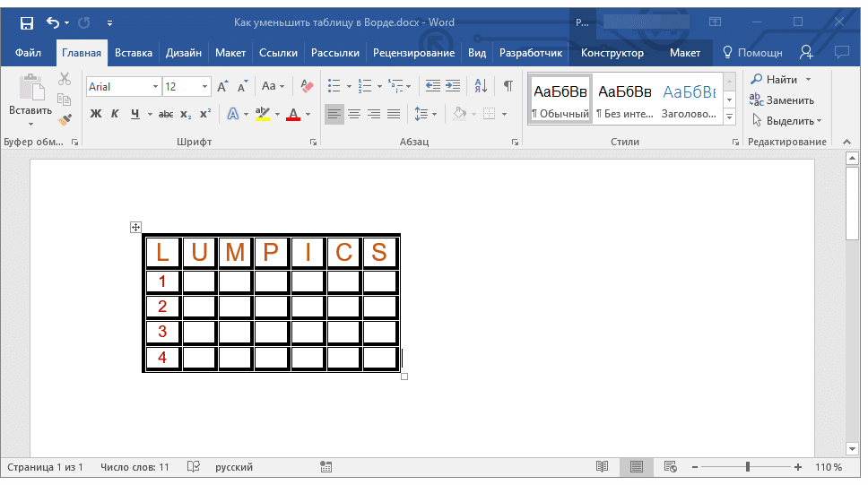868x485 pixels.
Task: Decrease paragraph indent
Action: pyautogui.click(x=432, y=86)
